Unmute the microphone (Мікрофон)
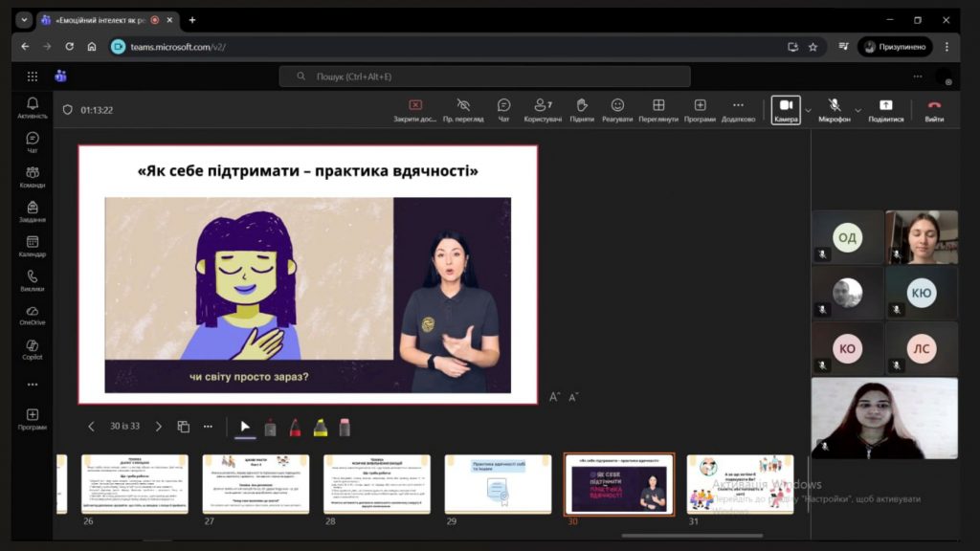Image resolution: width=980 pixels, height=551 pixels. tap(834, 109)
